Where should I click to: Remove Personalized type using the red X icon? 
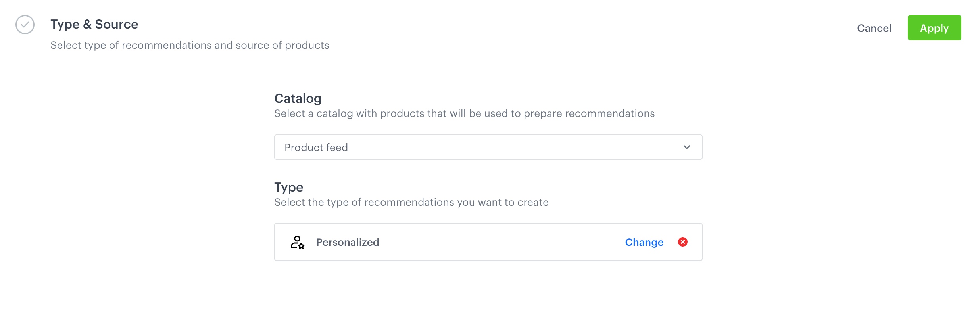pyautogui.click(x=682, y=241)
